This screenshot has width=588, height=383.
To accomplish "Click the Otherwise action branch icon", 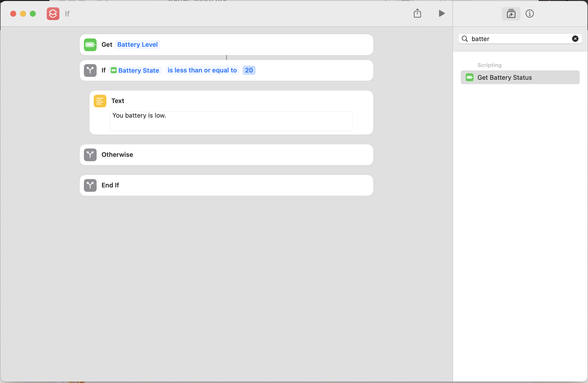I will pyautogui.click(x=90, y=155).
